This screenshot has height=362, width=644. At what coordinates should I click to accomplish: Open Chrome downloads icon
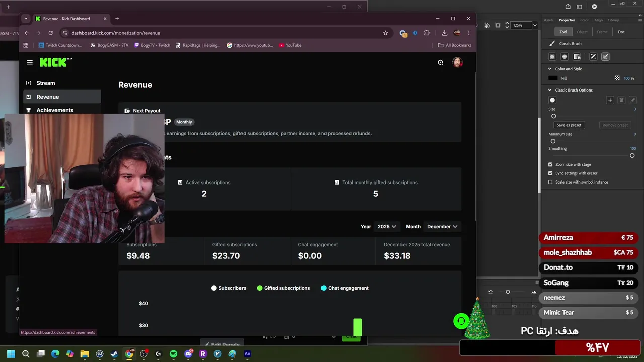444,33
